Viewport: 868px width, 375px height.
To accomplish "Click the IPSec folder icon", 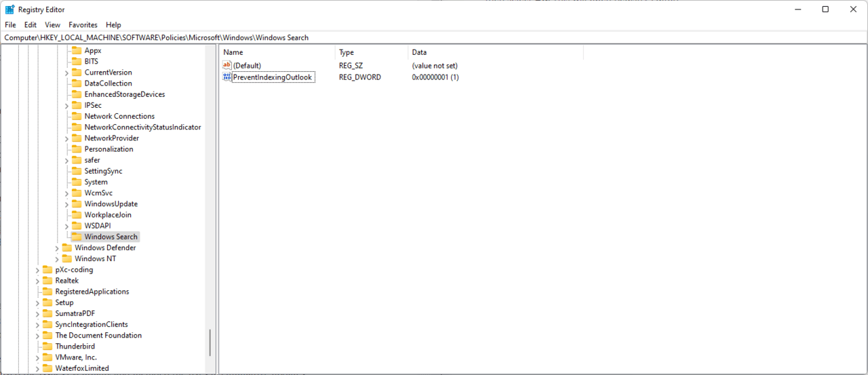I will 76,105.
